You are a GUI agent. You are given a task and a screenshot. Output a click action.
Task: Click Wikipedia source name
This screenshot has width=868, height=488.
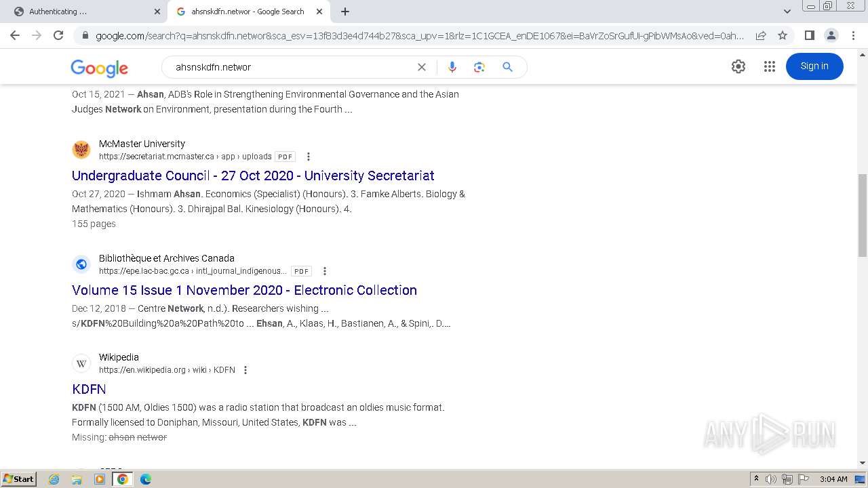[119, 357]
